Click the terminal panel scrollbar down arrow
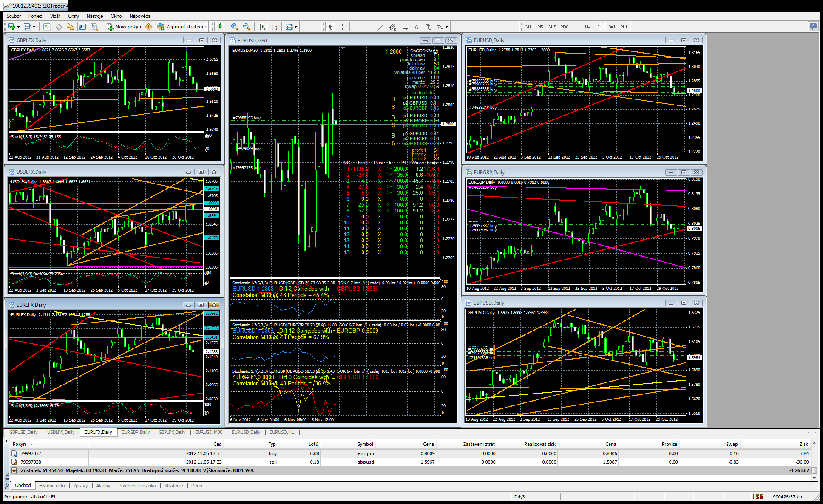The image size is (823, 504). tap(814, 478)
